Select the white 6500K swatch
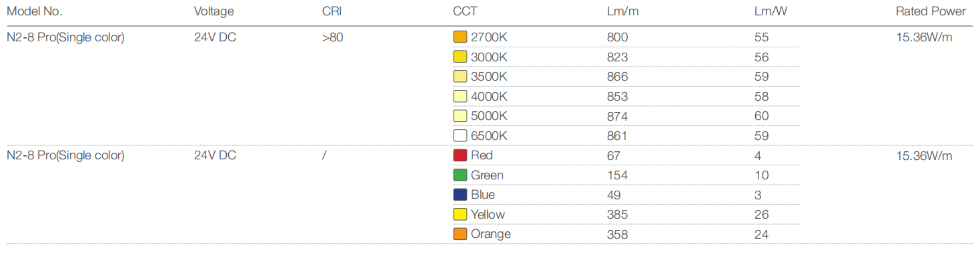 460,136
